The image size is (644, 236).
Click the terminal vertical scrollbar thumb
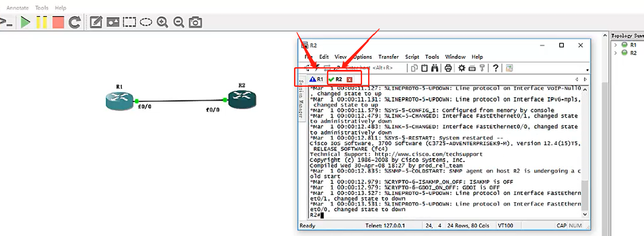point(585,195)
